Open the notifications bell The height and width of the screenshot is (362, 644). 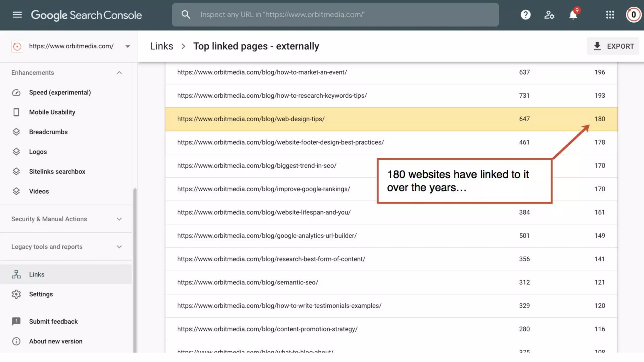tap(573, 15)
